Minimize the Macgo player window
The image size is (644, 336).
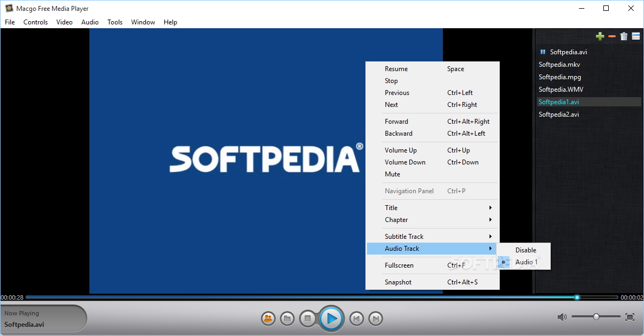coord(582,8)
